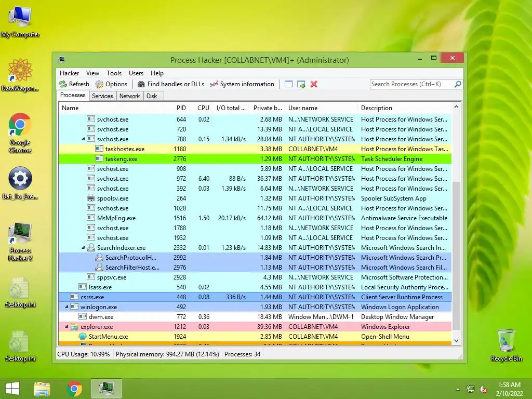Viewport: 532px width, 399px height.
Task: Switch to the Network tab
Action: (129, 96)
